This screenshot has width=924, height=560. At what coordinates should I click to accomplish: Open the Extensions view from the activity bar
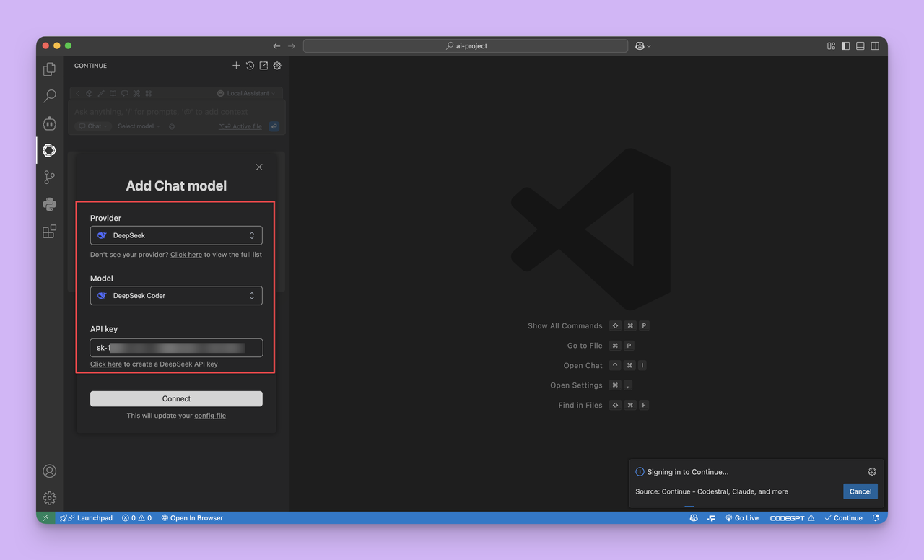(49, 231)
